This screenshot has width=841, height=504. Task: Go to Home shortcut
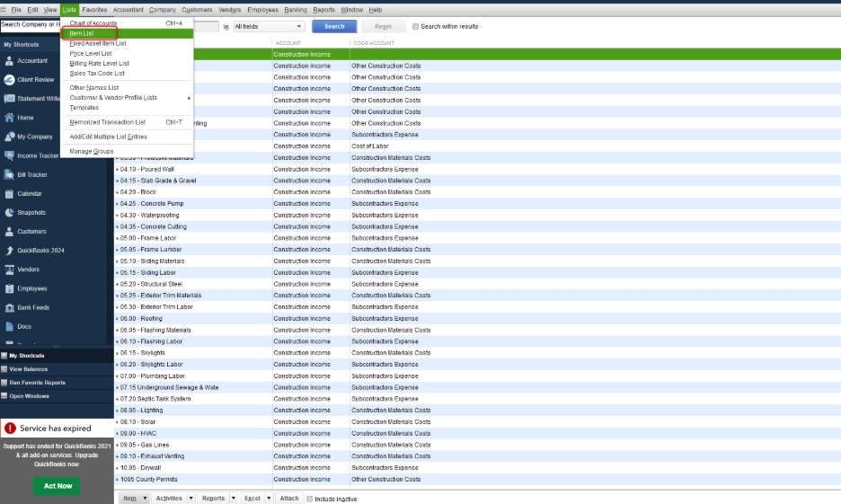click(x=19, y=118)
